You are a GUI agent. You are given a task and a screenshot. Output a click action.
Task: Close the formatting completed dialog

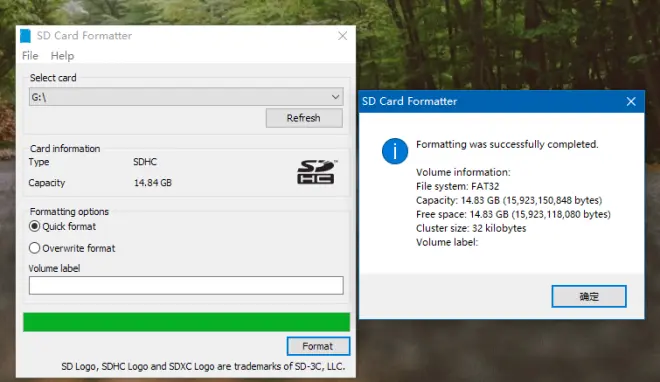631,101
